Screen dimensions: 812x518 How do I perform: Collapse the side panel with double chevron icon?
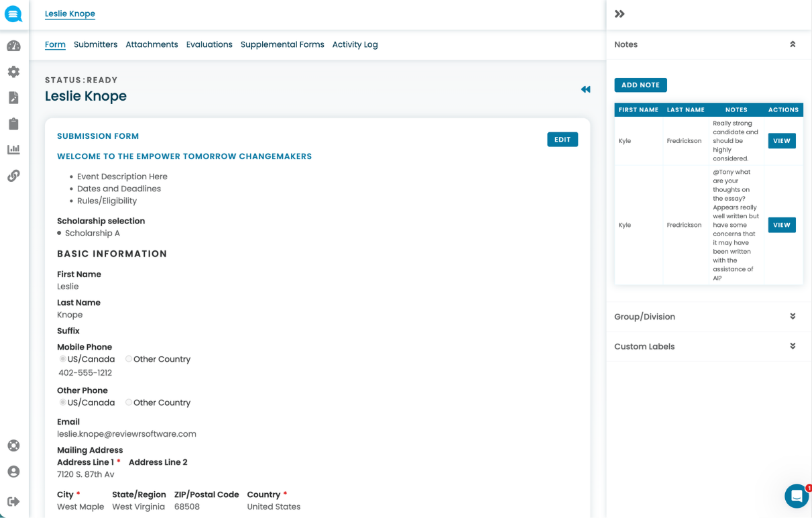tap(620, 14)
